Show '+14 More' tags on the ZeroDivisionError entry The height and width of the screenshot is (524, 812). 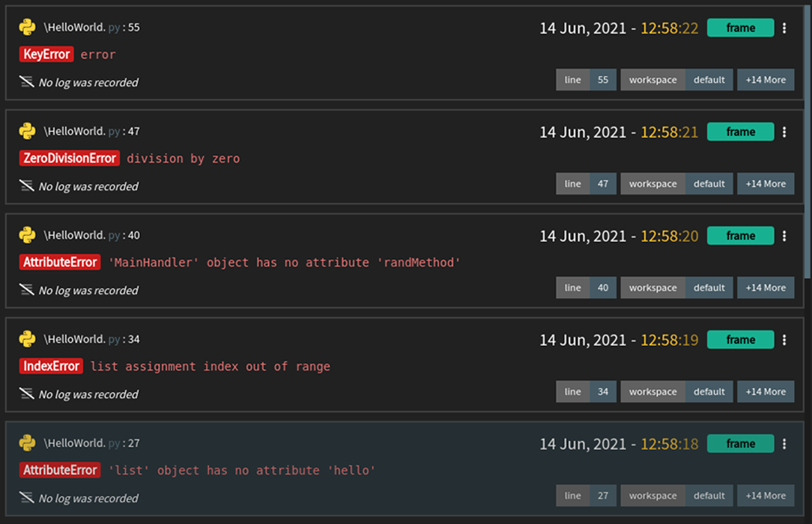[766, 183]
